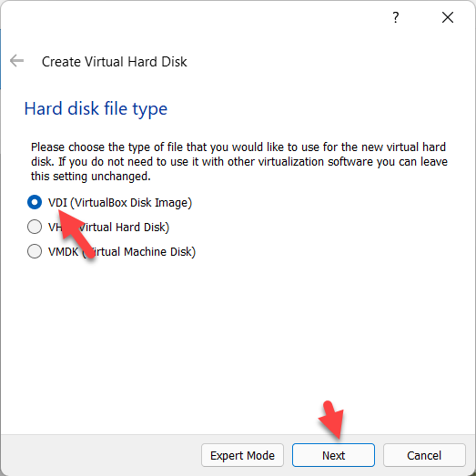Close the Create Virtual Hard Disk dialog
The height and width of the screenshot is (476, 476).
point(448,17)
